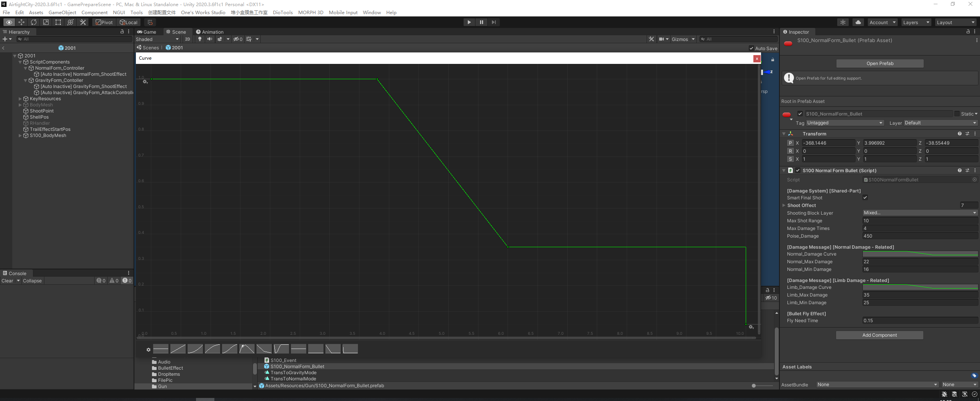The width and height of the screenshot is (980, 401).
Task: Toggle scene lighting bulb icon
Action: (x=199, y=39)
